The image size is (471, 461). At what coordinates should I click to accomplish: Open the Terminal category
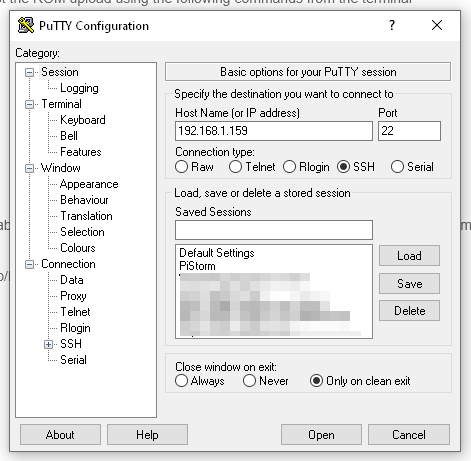pos(61,104)
